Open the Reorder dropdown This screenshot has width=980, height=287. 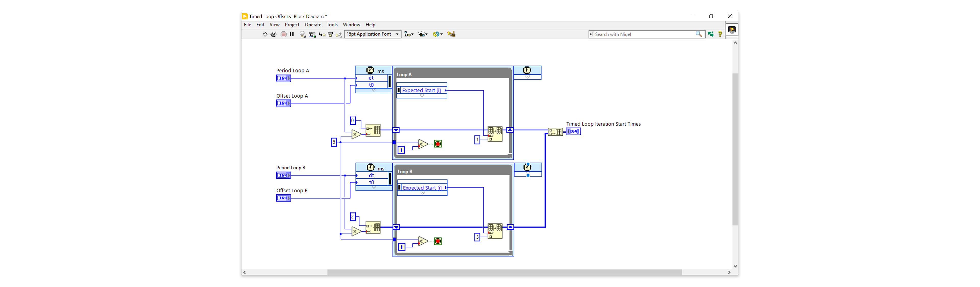click(x=437, y=34)
